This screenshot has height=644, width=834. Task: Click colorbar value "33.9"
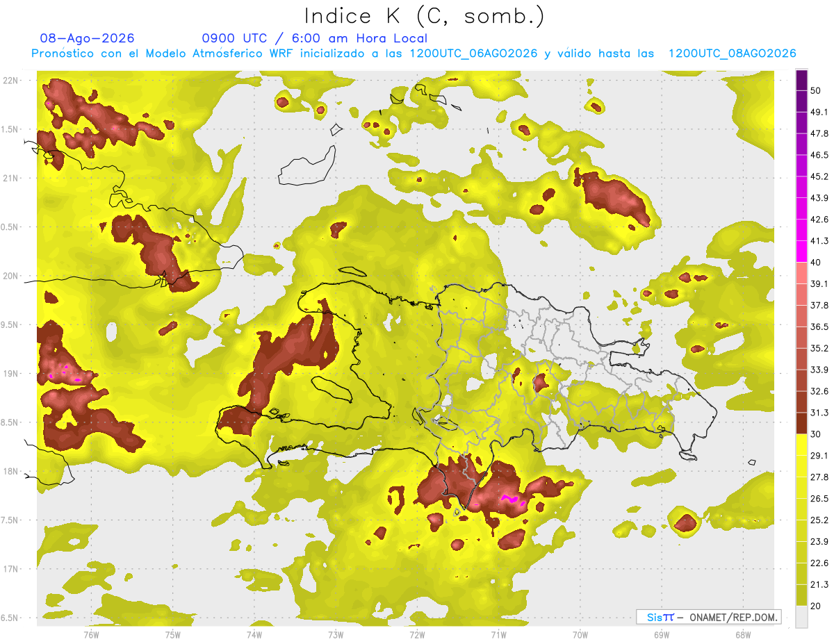[x=819, y=370]
